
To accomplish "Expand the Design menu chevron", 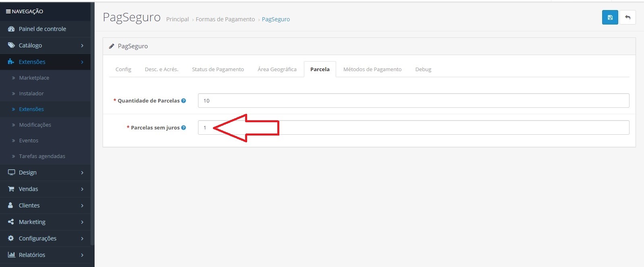I will (x=82, y=173).
